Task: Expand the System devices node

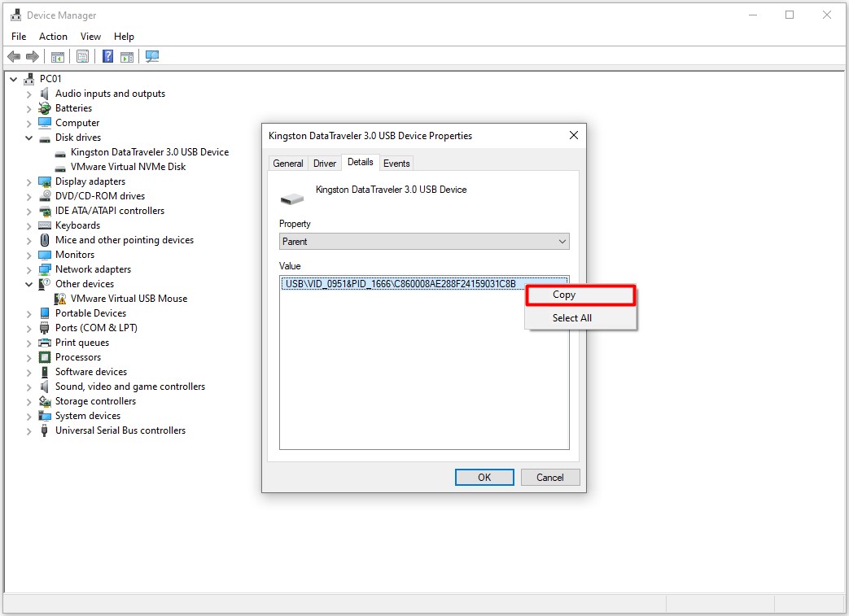Action: [x=28, y=416]
